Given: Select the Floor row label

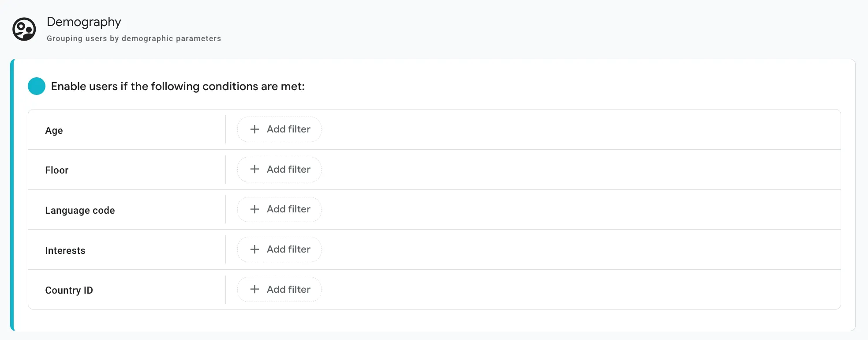Looking at the screenshot, I should (56, 170).
